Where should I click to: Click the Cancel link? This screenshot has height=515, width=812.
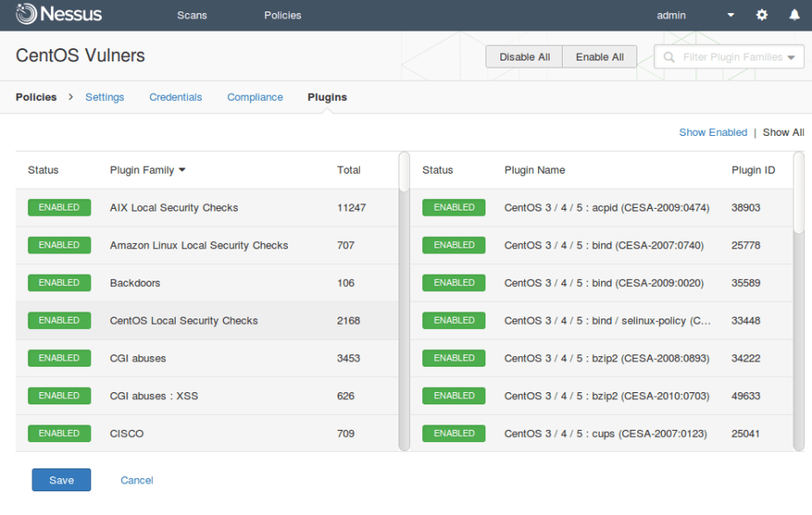tap(137, 480)
